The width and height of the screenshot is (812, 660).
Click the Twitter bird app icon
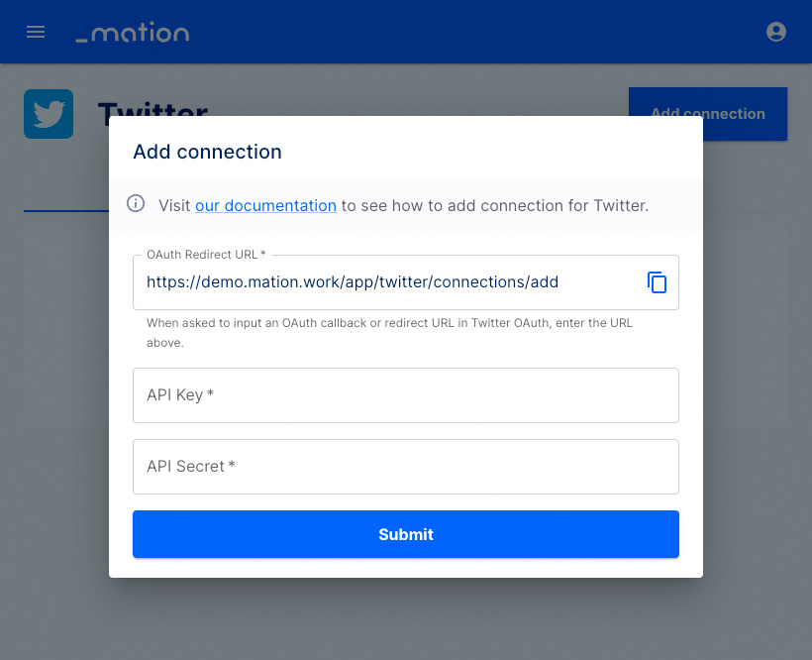coord(49,114)
